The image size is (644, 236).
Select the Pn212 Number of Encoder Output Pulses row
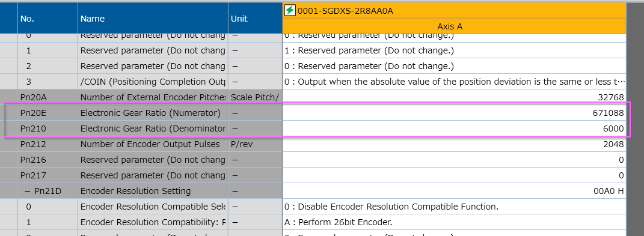click(314, 144)
